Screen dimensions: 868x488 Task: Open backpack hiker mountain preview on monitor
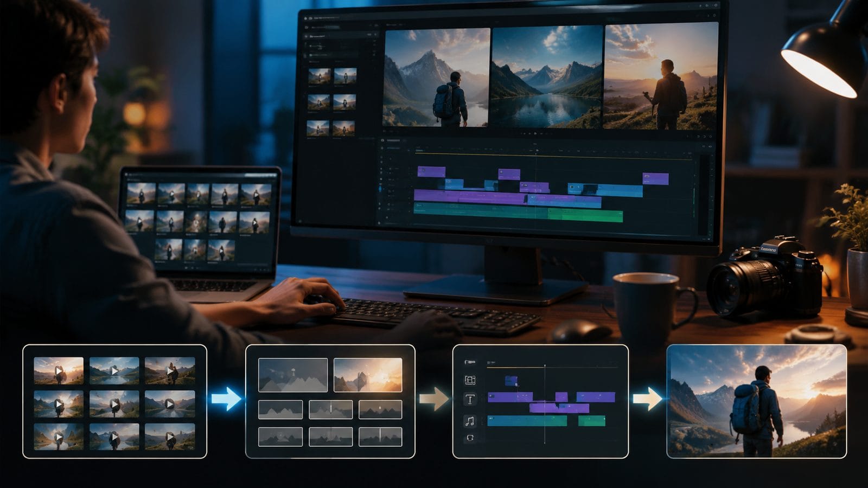click(436, 78)
